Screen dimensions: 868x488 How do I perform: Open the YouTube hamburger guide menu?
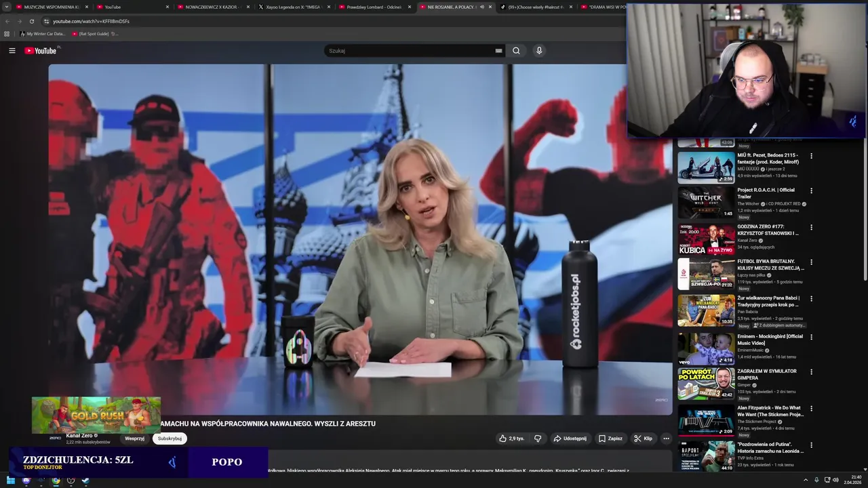point(12,51)
